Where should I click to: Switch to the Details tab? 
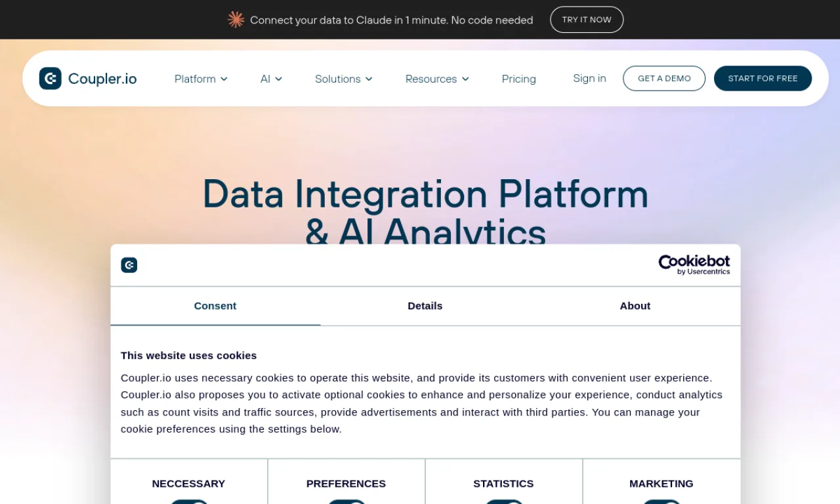tap(425, 306)
